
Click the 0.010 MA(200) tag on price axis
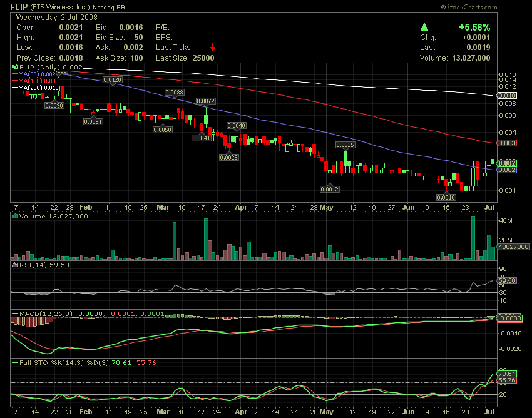[x=507, y=95]
